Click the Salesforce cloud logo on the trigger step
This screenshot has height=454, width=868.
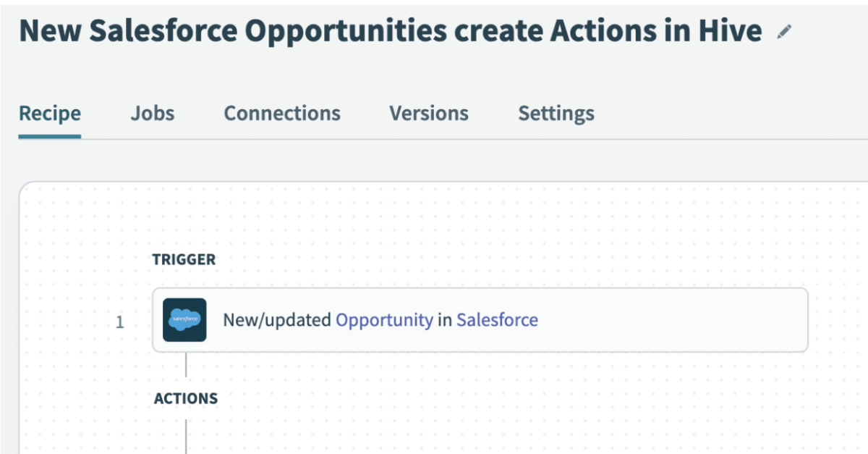click(x=185, y=319)
